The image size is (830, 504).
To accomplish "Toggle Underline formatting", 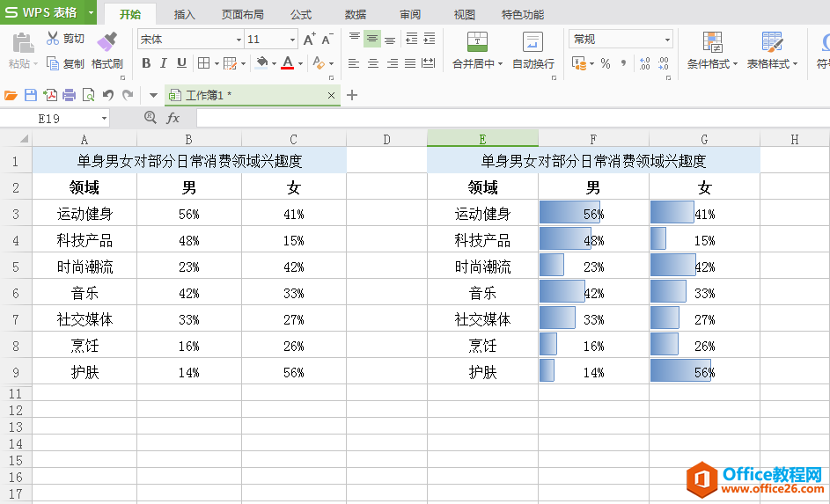I will [181, 63].
